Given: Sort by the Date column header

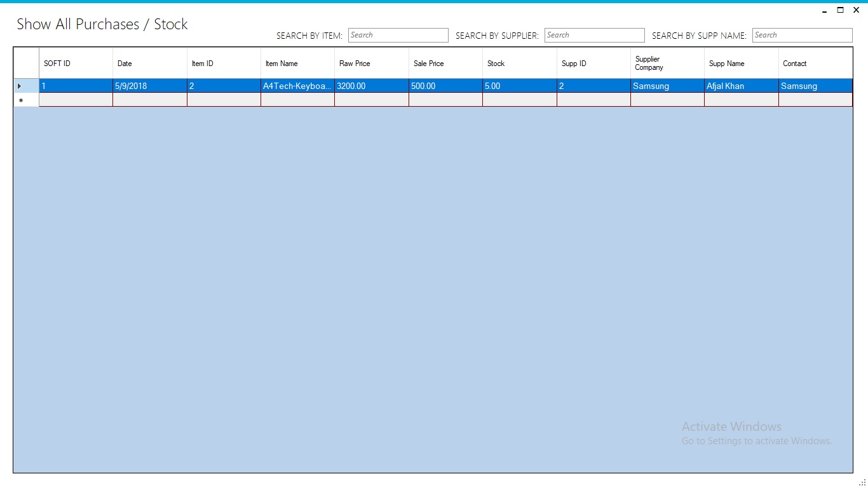Looking at the screenshot, I should [150, 64].
